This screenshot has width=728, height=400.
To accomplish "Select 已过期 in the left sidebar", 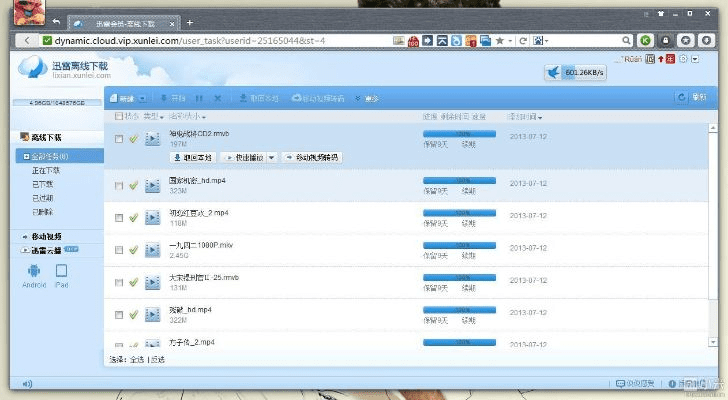I will [x=43, y=197].
